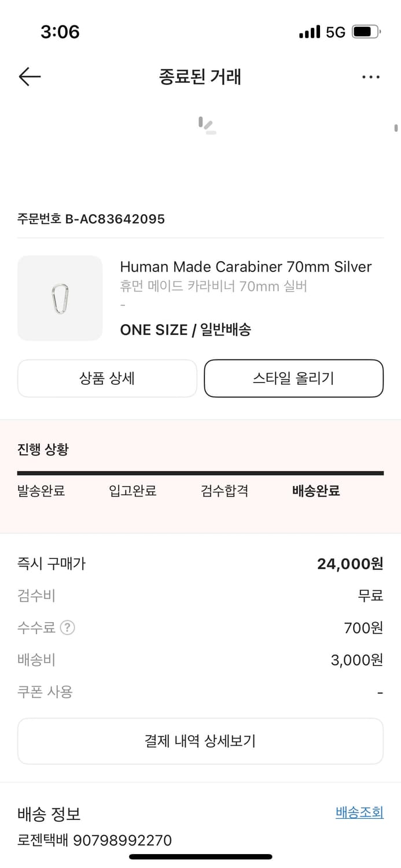The height and width of the screenshot is (868, 401).
Task: Tap the fee help question mark icon
Action: 68,627
